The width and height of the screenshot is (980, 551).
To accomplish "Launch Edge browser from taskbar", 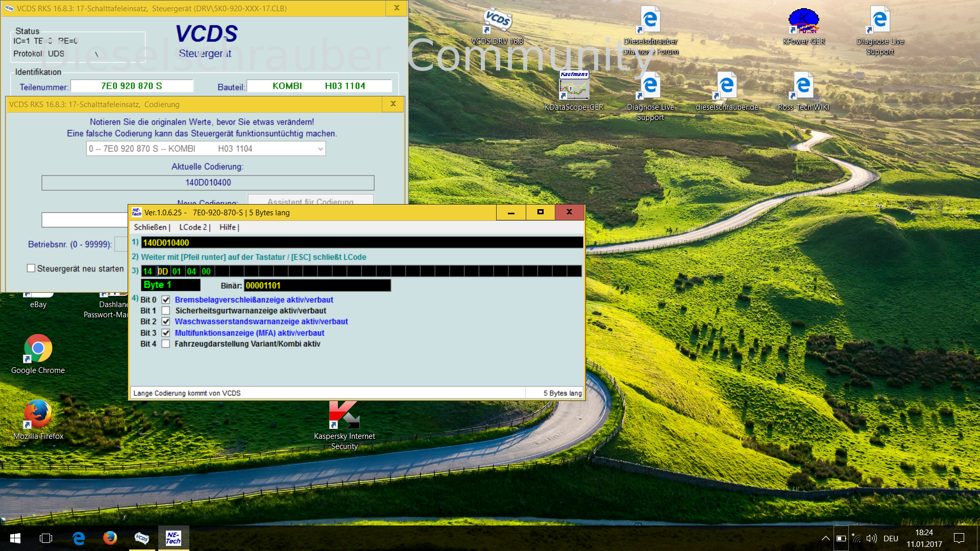I will tap(78, 538).
